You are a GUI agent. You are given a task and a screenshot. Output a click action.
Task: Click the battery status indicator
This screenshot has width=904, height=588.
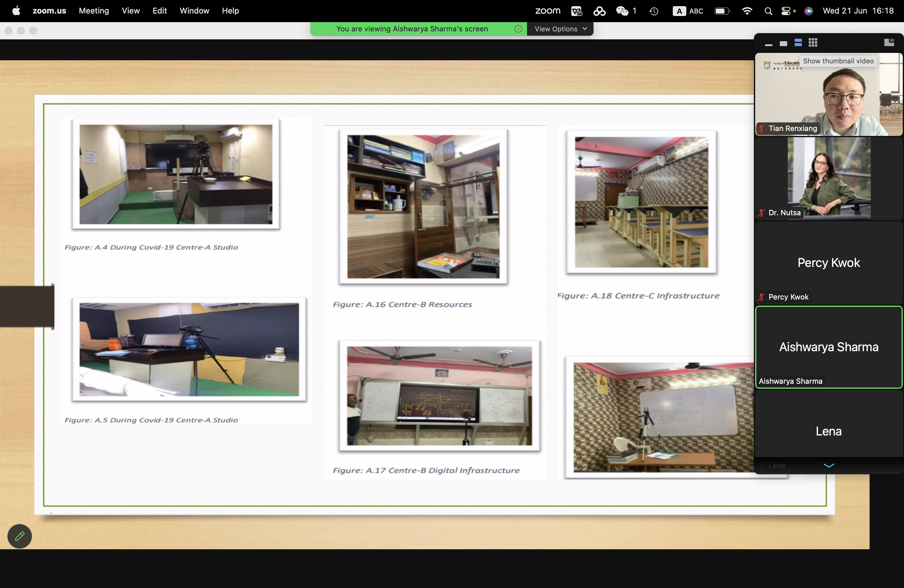[722, 11]
